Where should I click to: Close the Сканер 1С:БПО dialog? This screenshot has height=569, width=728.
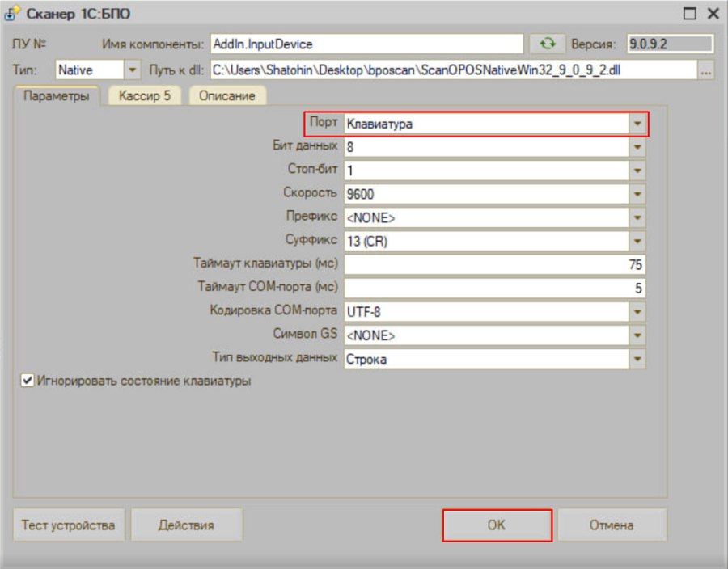713,14
